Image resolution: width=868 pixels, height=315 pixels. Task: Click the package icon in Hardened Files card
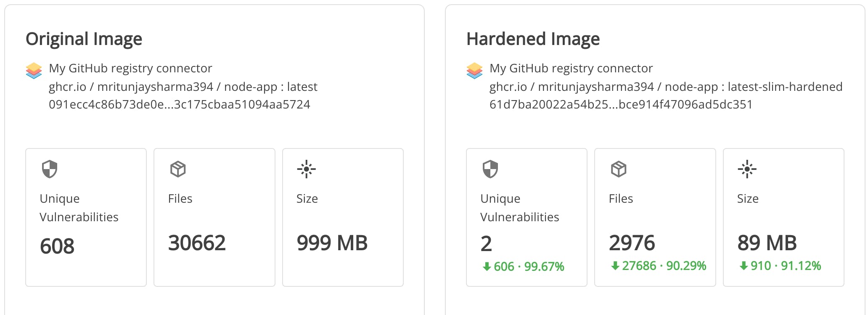(x=619, y=169)
